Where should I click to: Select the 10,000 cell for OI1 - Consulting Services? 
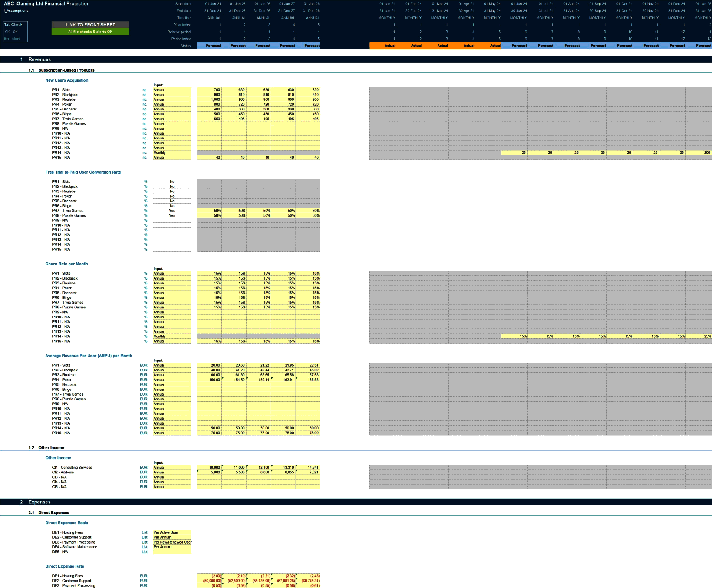pos(209,468)
